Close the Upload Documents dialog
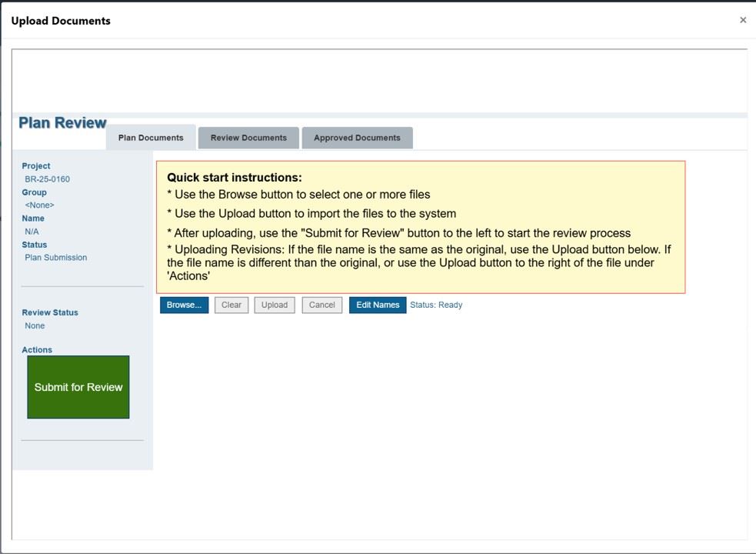The image size is (756, 554). click(x=742, y=20)
